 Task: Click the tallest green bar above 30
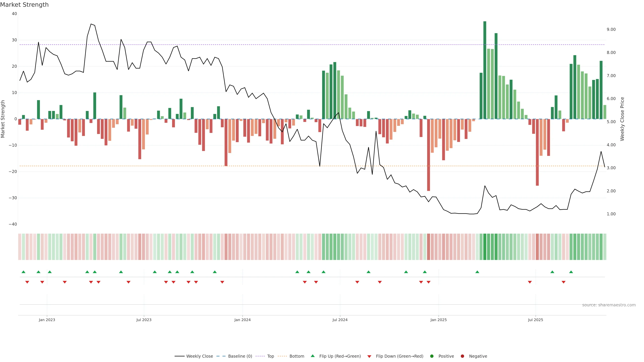[x=485, y=70]
